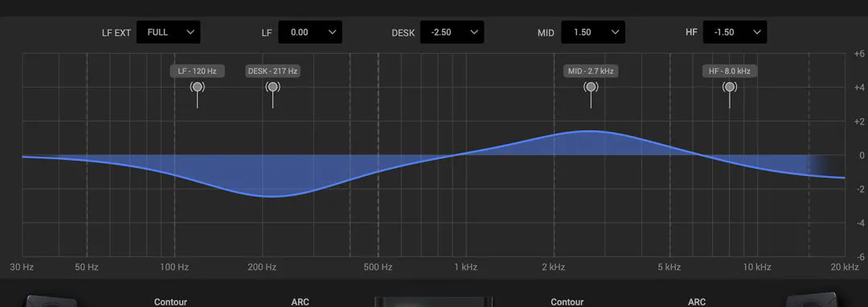Click the 5 kHz frequency axis label
Screen dimensions: 868x307
[669, 267]
